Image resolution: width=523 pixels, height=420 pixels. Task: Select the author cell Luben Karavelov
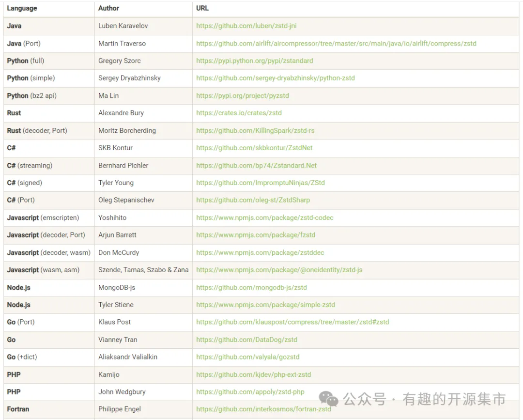point(143,26)
